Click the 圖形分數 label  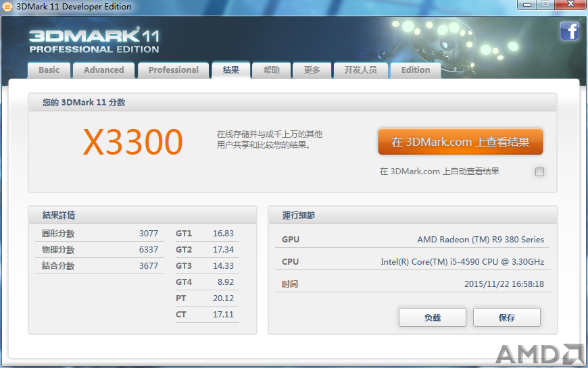click(x=58, y=234)
